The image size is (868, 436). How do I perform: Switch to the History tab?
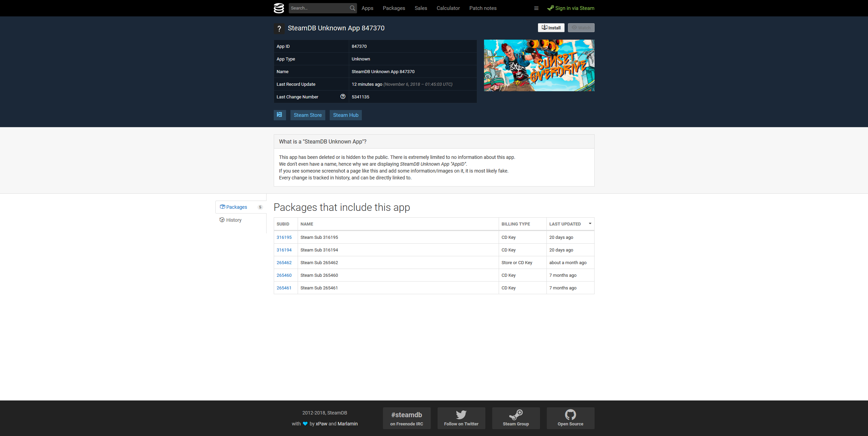click(233, 220)
